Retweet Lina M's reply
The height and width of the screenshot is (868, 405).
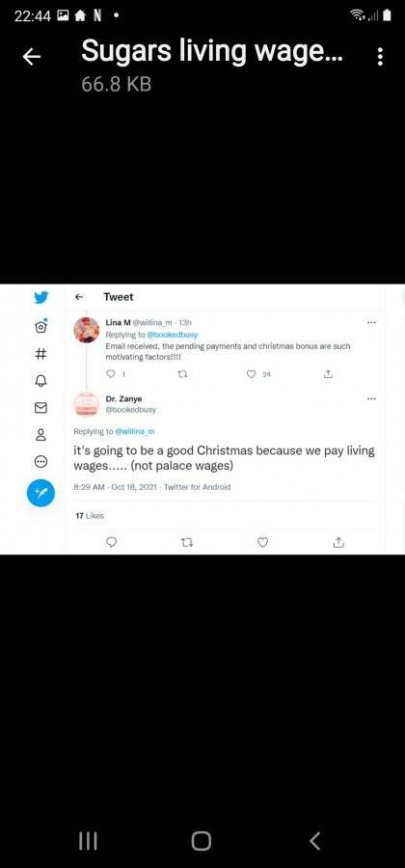tap(183, 375)
